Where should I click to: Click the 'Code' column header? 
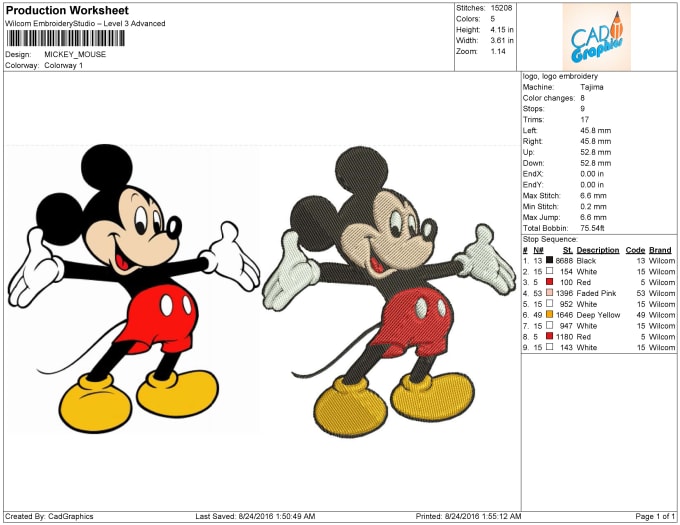point(635,250)
